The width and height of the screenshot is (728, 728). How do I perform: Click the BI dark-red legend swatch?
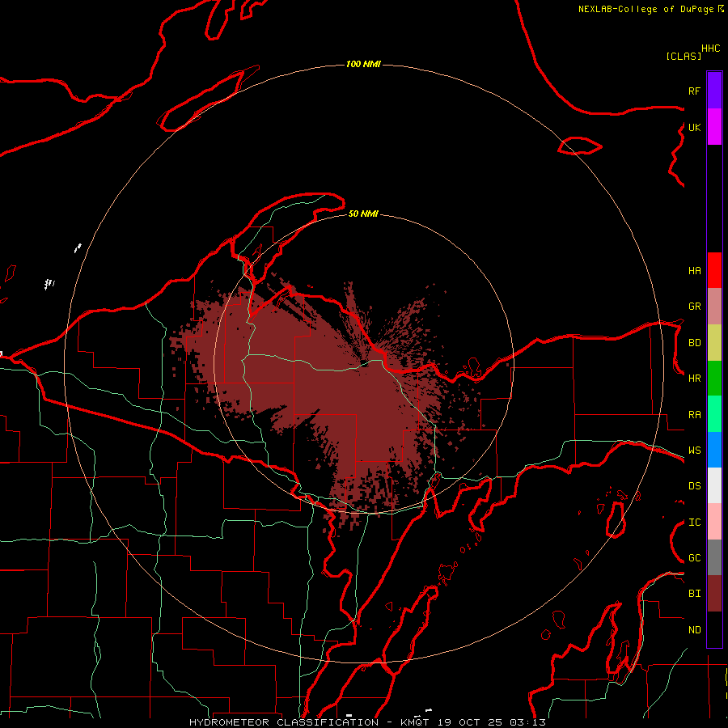pyautogui.click(x=714, y=594)
